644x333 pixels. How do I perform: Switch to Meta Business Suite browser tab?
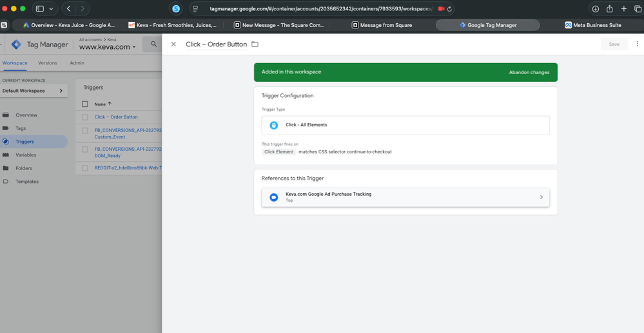coord(593,25)
